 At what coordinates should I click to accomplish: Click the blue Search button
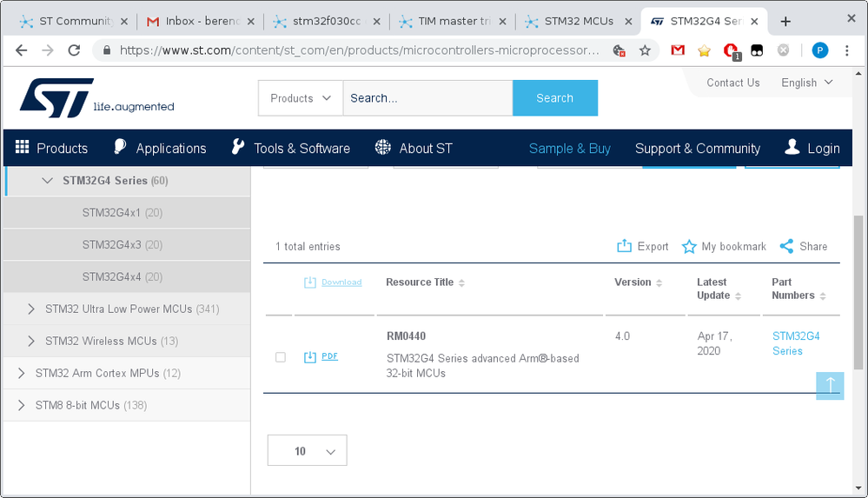click(x=555, y=98)
